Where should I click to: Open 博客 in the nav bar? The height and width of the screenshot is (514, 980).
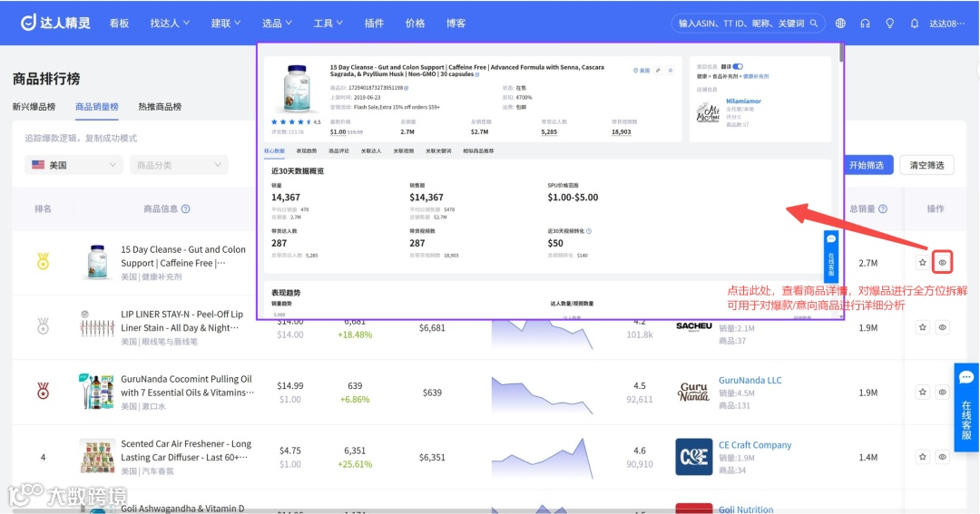click(x=456, y=23)
